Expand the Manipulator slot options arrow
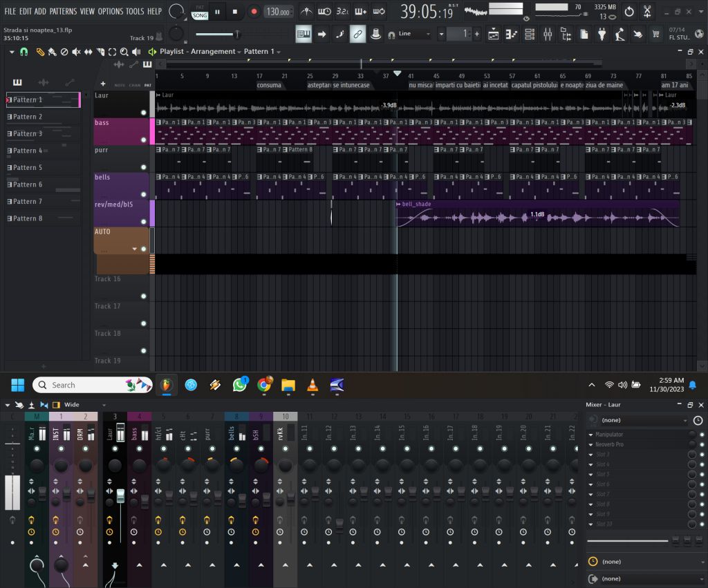Image resolution: width=708 pixels, height=588 pixels. click(x=590, y=435)
